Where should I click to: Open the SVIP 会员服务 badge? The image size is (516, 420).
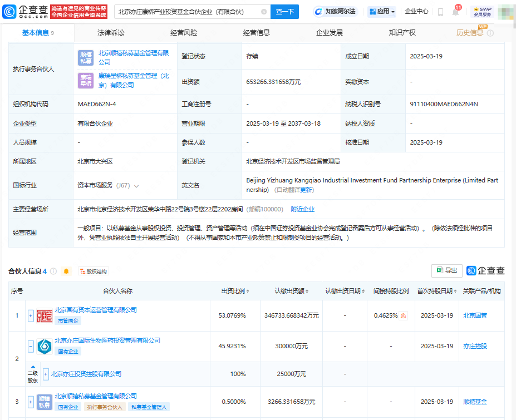click(x=483, y=12)
